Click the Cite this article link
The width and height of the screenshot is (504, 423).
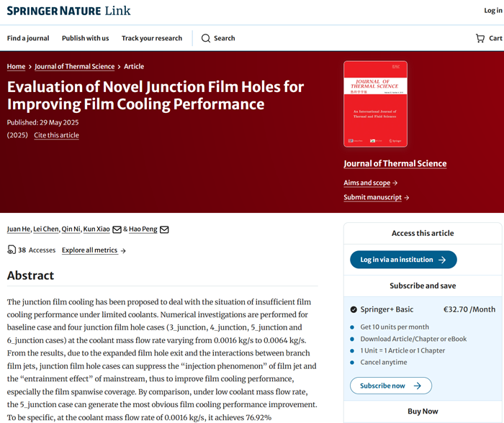56,135
